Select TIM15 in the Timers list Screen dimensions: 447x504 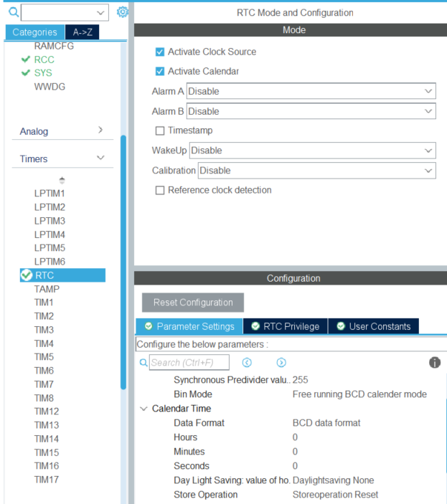pos(47,453)
